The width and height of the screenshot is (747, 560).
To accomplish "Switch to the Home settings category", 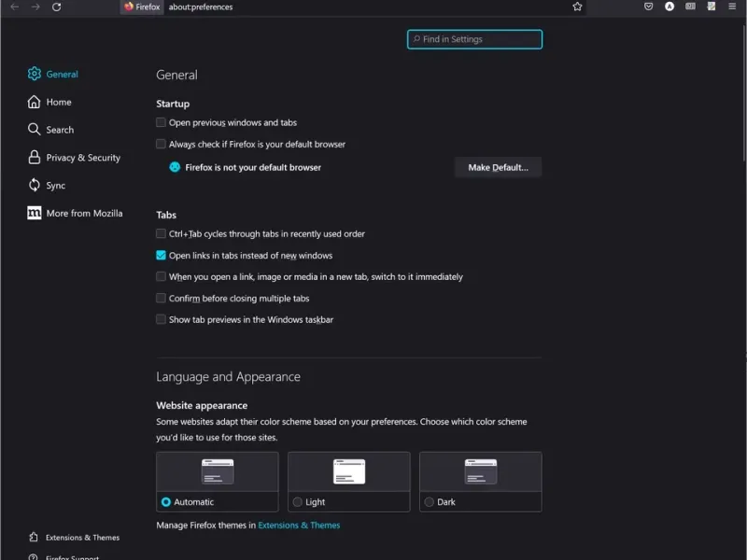I will [58, 102].
